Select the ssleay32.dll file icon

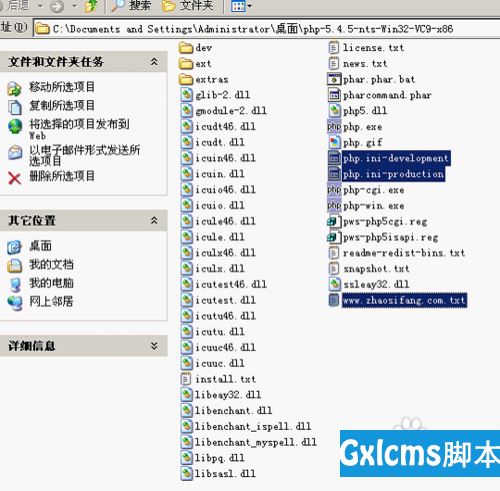[x=334, y=284]
